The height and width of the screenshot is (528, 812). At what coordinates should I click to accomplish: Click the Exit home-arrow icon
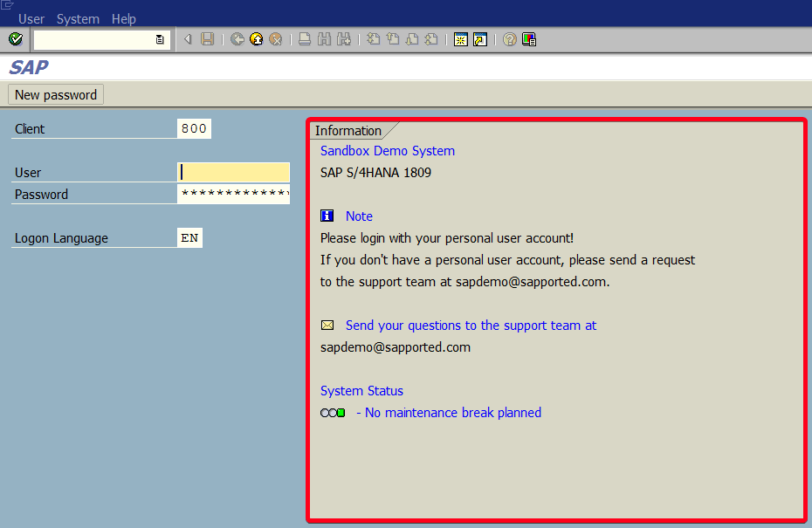pos(256,39)
